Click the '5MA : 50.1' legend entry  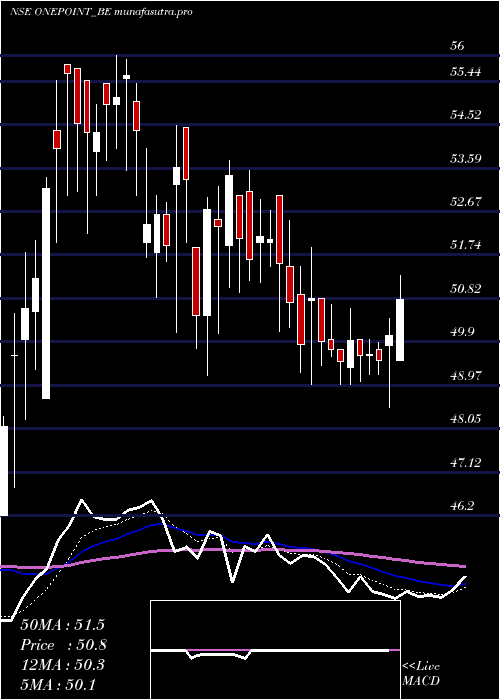(58, 684)
